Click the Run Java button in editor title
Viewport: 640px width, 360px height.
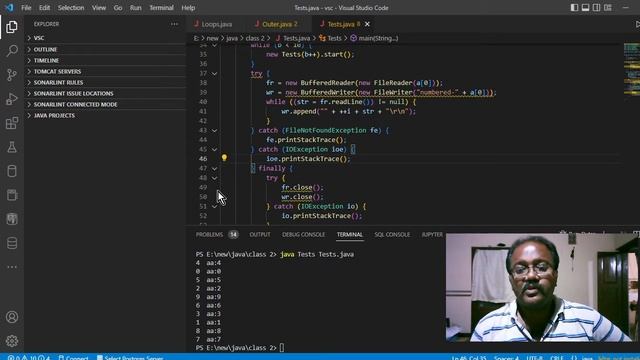(637, 24)
